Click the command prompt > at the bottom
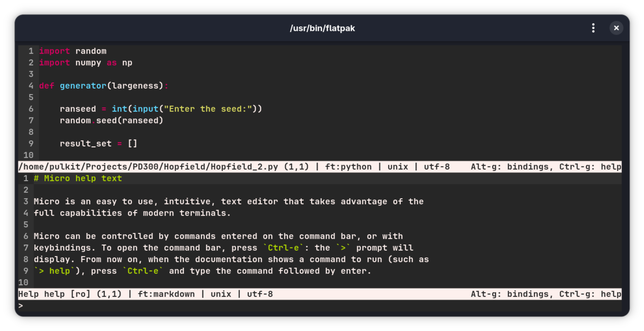The image size is (644, 331). point(21,306)
